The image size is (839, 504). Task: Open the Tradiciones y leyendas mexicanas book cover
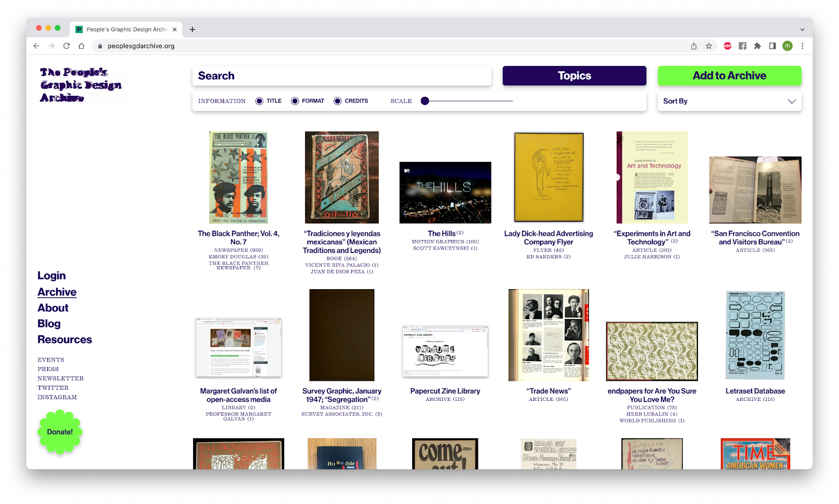[x=342, y=178]
